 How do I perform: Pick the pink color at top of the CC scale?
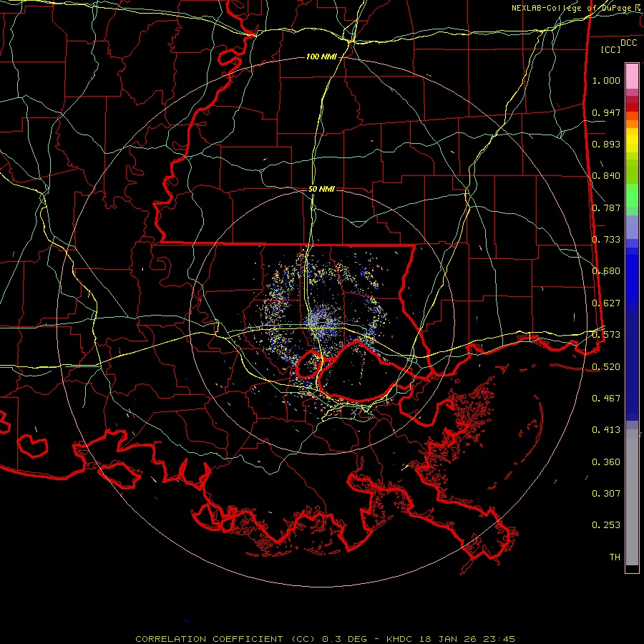632,76
